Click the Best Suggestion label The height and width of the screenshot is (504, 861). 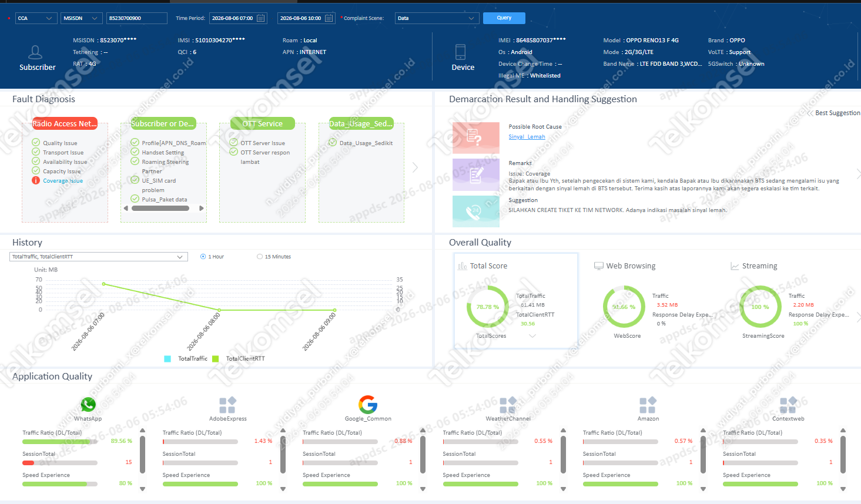837,113
